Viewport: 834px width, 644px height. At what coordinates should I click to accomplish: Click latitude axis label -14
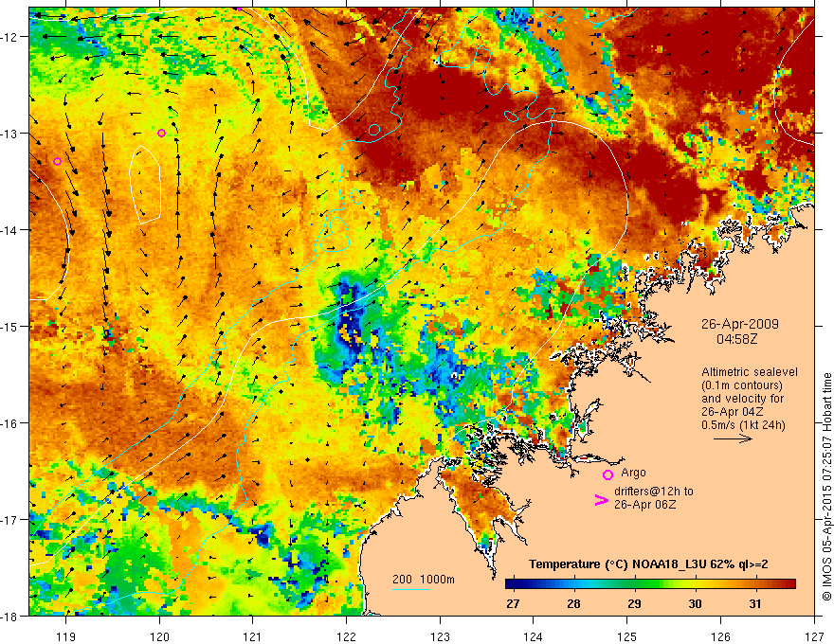[x=10, y=230]
